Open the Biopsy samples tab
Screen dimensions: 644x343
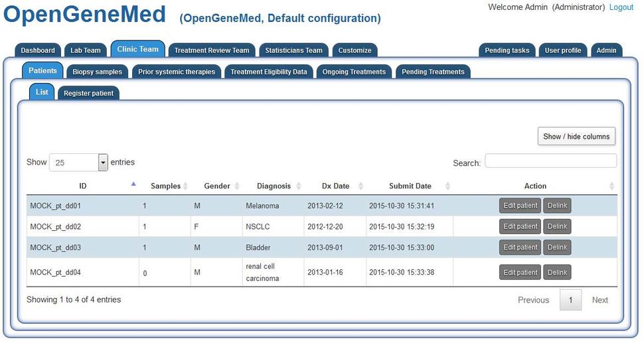click(98, 72)
